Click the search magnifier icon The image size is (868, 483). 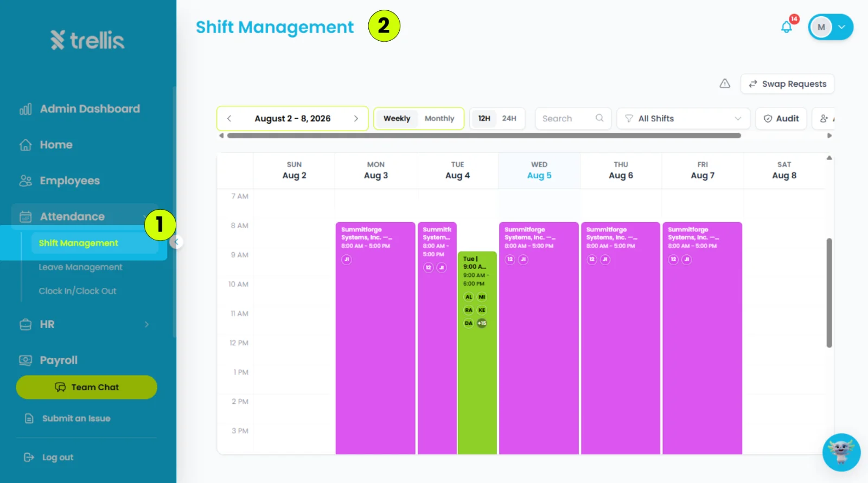(599, 118)
